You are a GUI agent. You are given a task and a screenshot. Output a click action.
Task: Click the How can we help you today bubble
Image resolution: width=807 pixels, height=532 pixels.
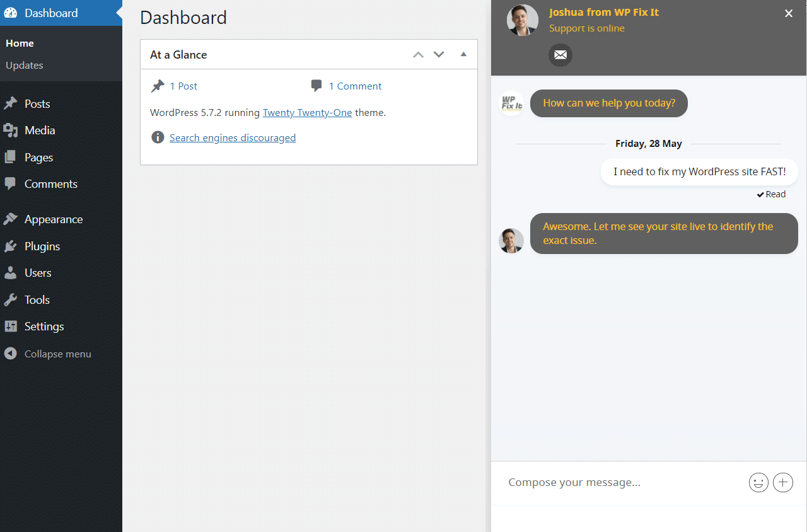[609, 103]
